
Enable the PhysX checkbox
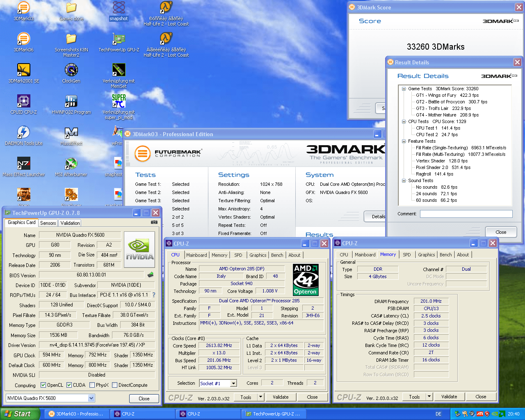pos(92,385)
